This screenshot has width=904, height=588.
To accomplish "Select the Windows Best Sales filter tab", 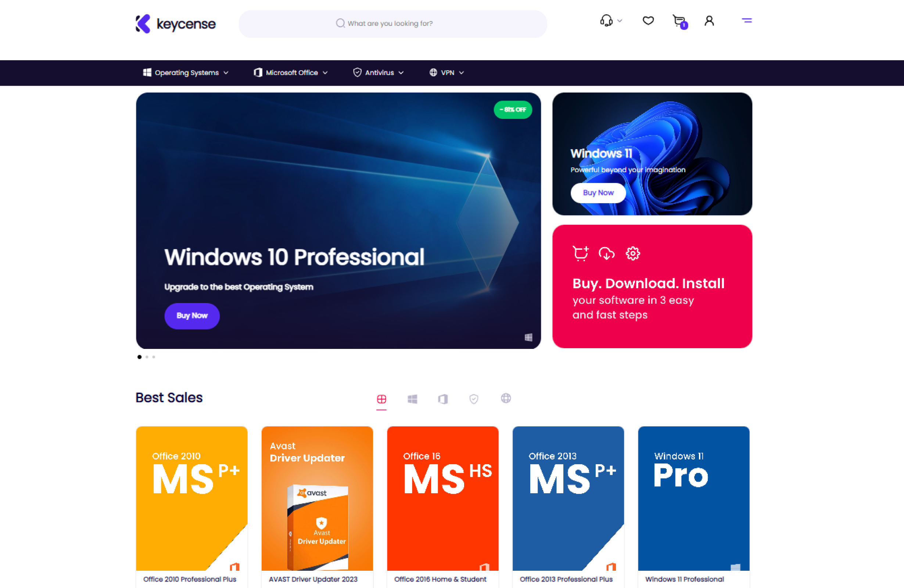I will 413,399.
